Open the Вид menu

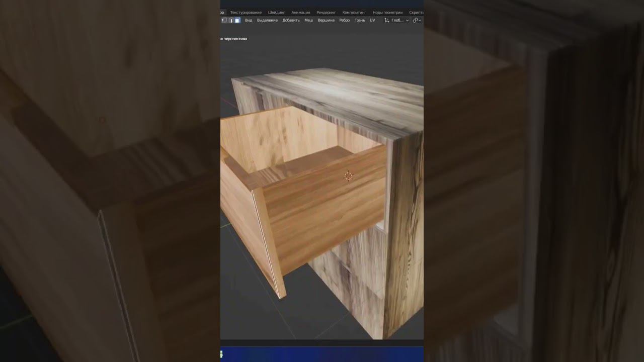pos(249,20)
